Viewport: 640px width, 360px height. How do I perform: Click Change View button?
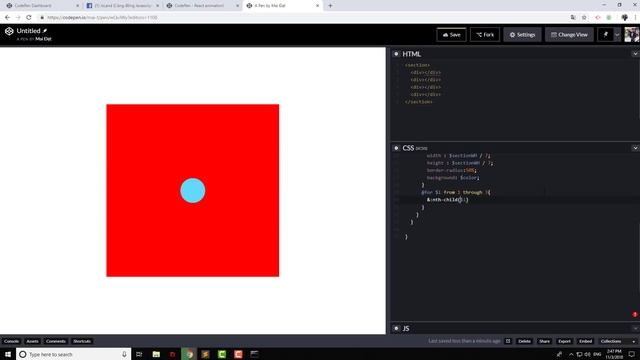[569, 35]
